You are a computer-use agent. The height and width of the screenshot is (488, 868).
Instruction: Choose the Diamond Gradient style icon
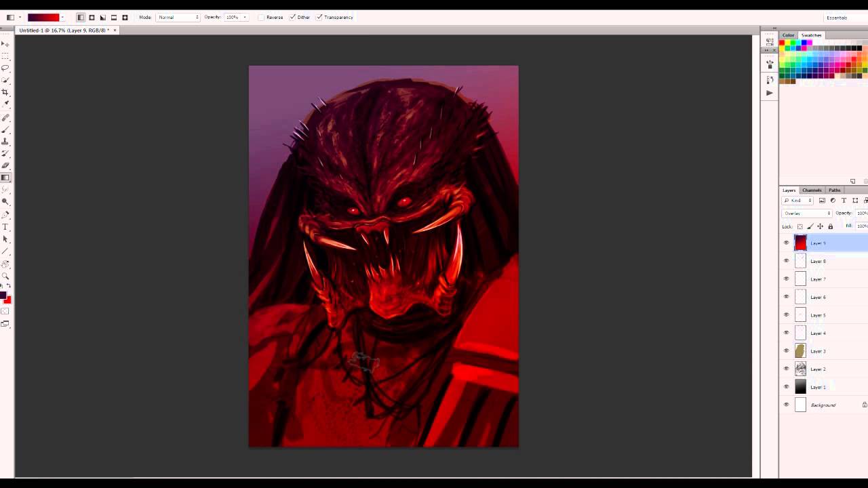pyautogui.click(x=125, y=17)
